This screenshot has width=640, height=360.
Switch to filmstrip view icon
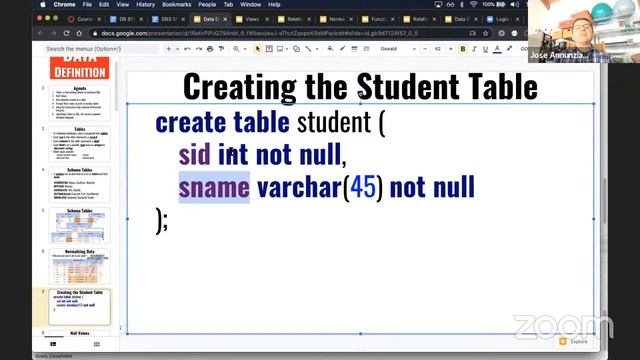(53, 344)
